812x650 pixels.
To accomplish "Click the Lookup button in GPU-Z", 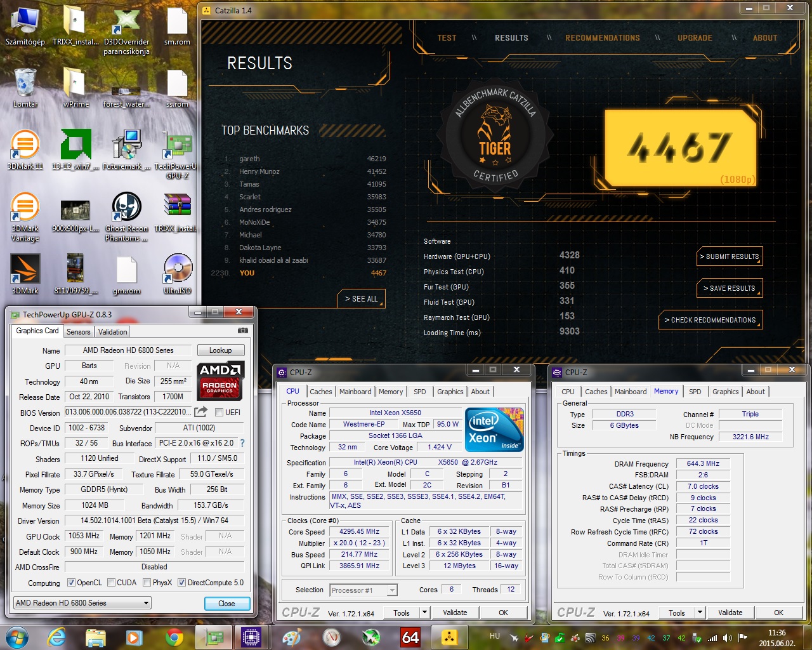I will (x=220, y=350).
